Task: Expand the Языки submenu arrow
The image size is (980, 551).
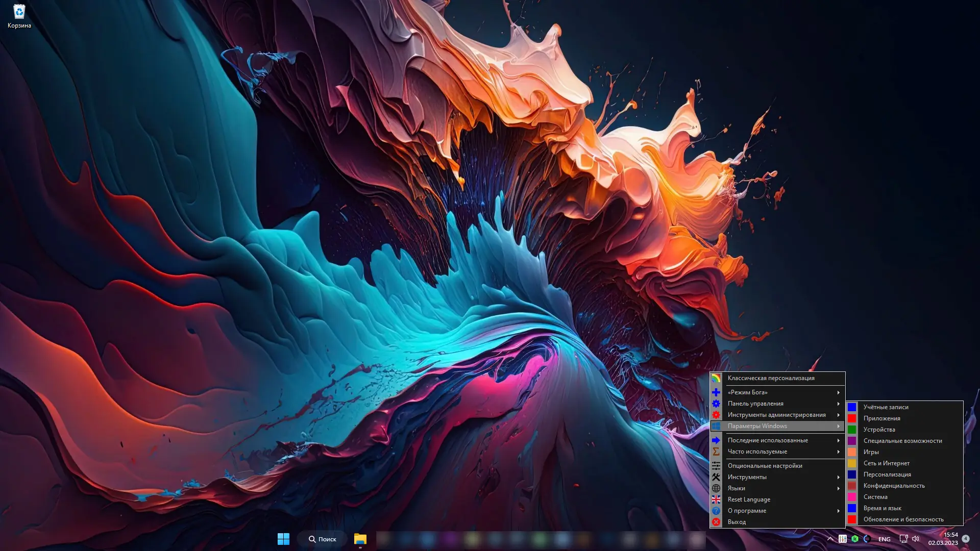Action: 838,488
